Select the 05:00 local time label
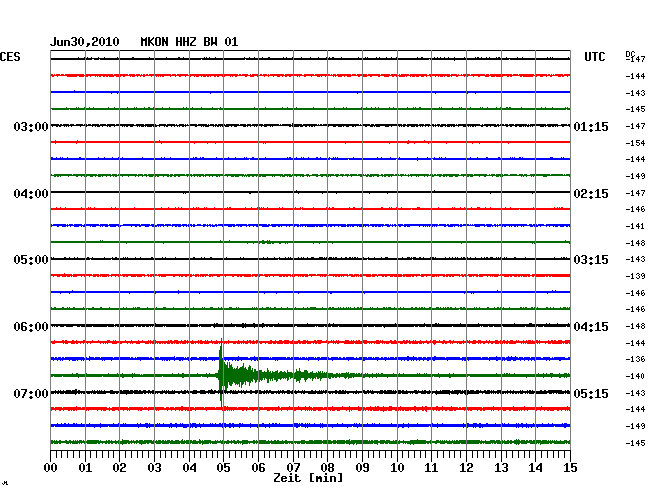The height and width of the screenshot is (494, 650). [x=31, y=260]
